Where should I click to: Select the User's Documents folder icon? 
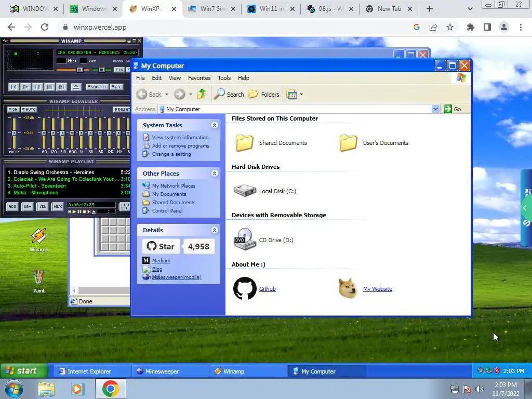[349, 142]
